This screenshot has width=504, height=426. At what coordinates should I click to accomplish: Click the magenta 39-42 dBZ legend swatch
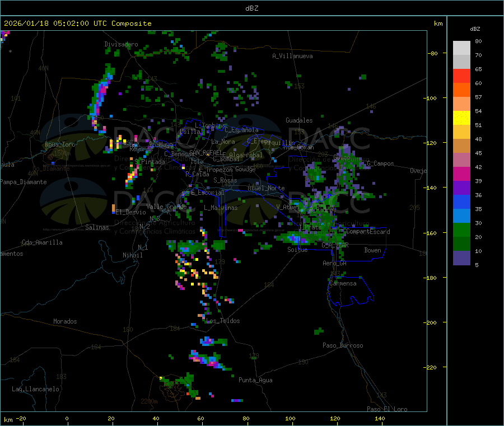coord(461,174)
